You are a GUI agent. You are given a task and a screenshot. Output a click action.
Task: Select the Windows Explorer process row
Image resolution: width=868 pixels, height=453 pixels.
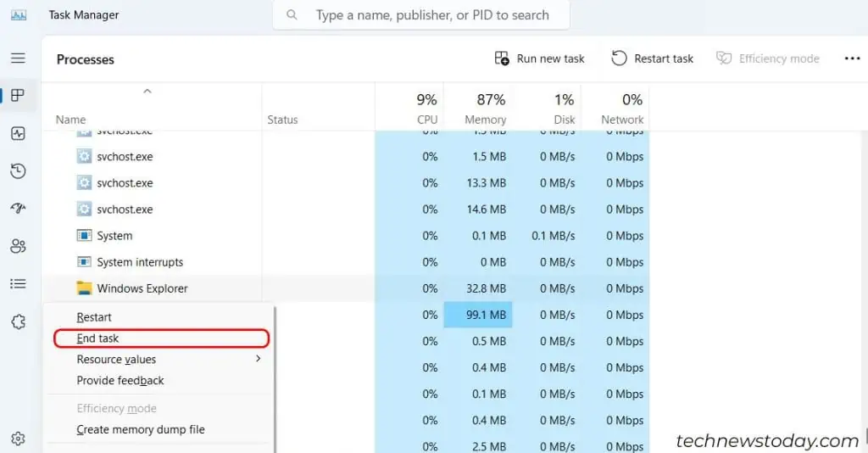click(x=346, y=288)
